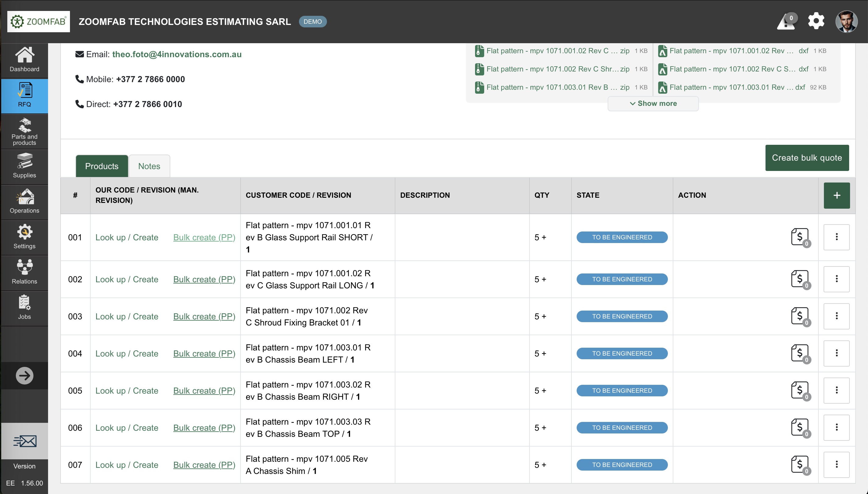868x494 pixels.
Task: Add a product with the plus button
Action: [836, 195]
